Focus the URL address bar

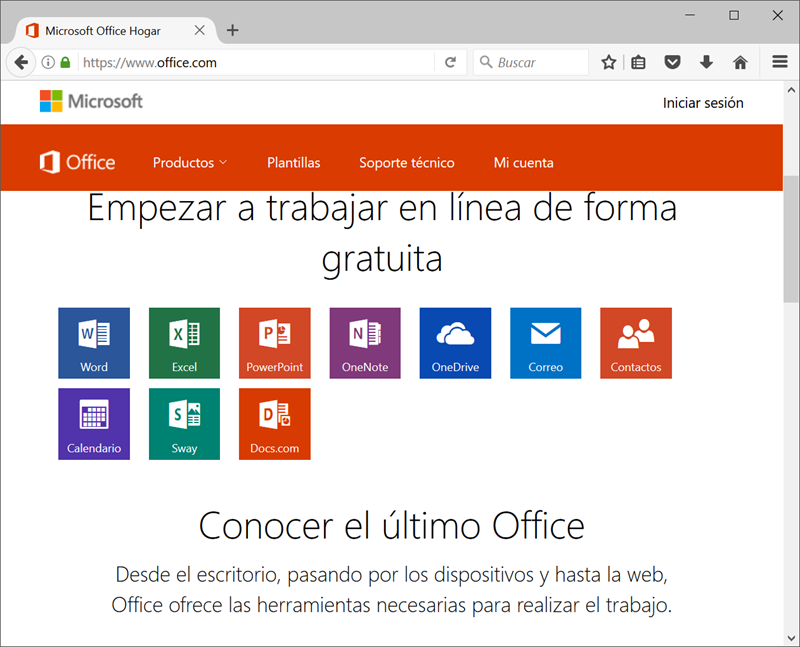(257, 62)
